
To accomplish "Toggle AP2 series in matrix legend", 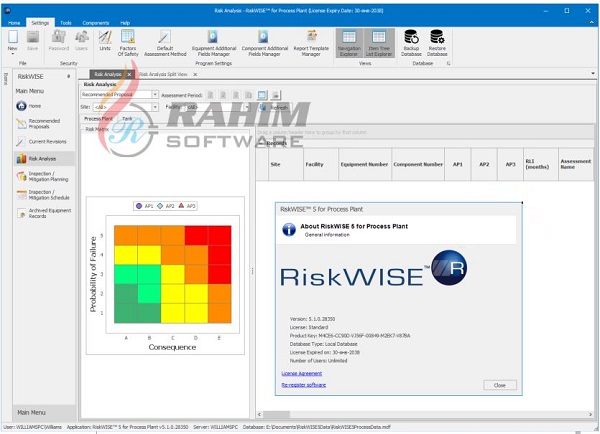I will [x=166, y=206].
